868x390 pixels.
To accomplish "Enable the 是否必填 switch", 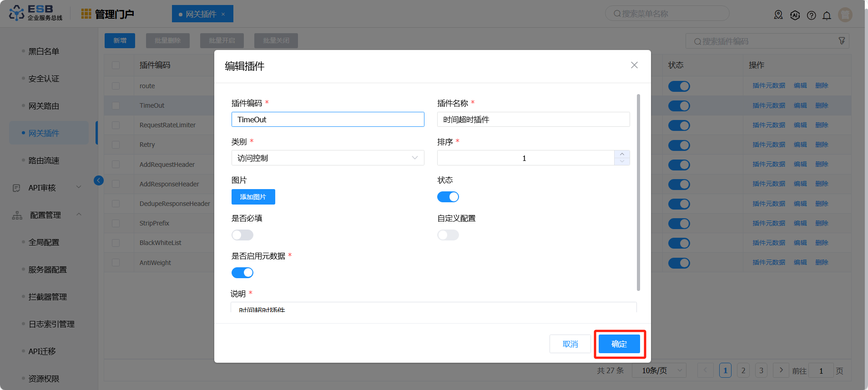I will click(242, 235).
